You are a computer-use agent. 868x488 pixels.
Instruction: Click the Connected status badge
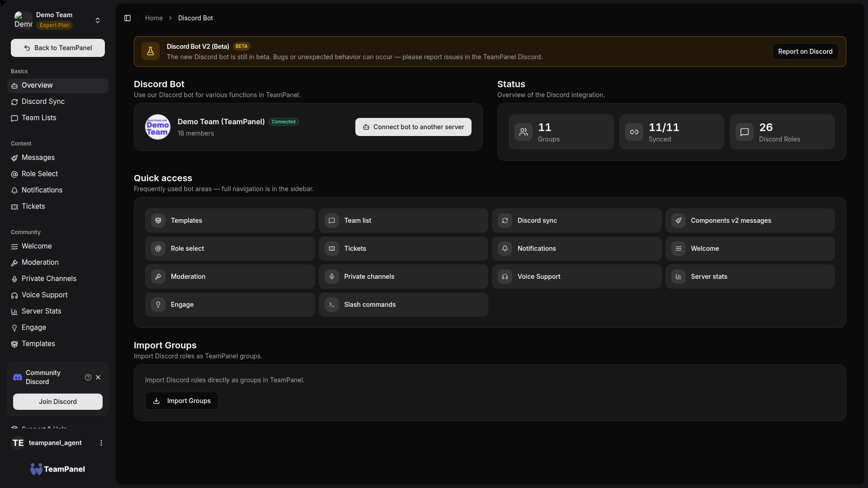click(x=283, y=122)
